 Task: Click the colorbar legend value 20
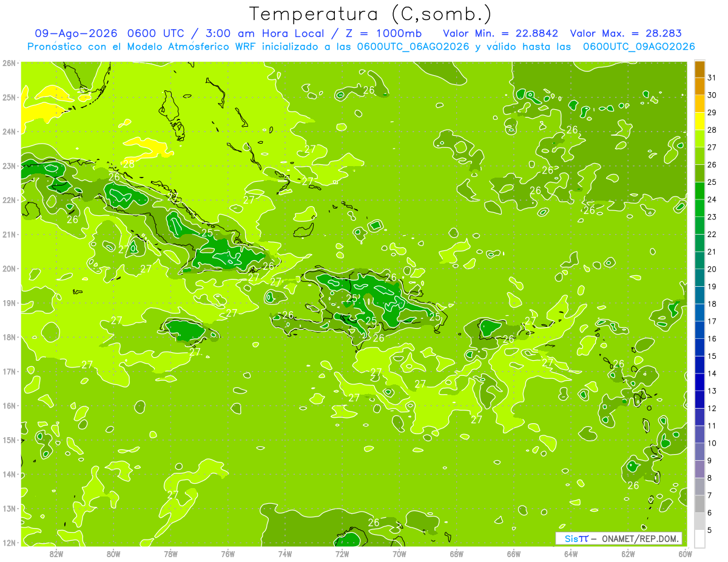pyautogui.click(x=712, y=269)
